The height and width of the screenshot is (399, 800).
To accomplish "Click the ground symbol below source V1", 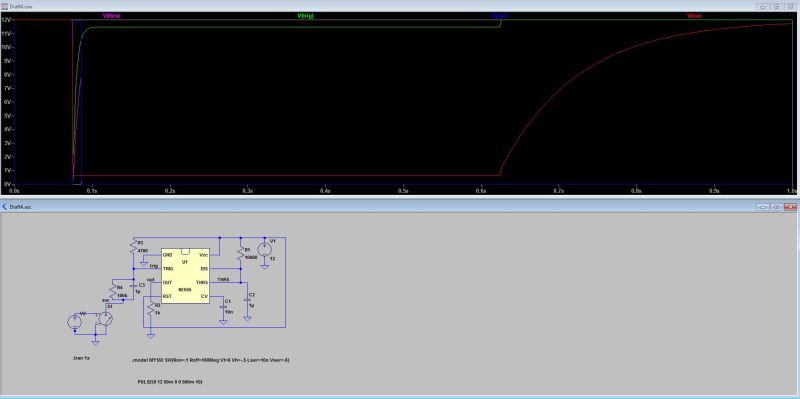I will (x=265, y=266).
